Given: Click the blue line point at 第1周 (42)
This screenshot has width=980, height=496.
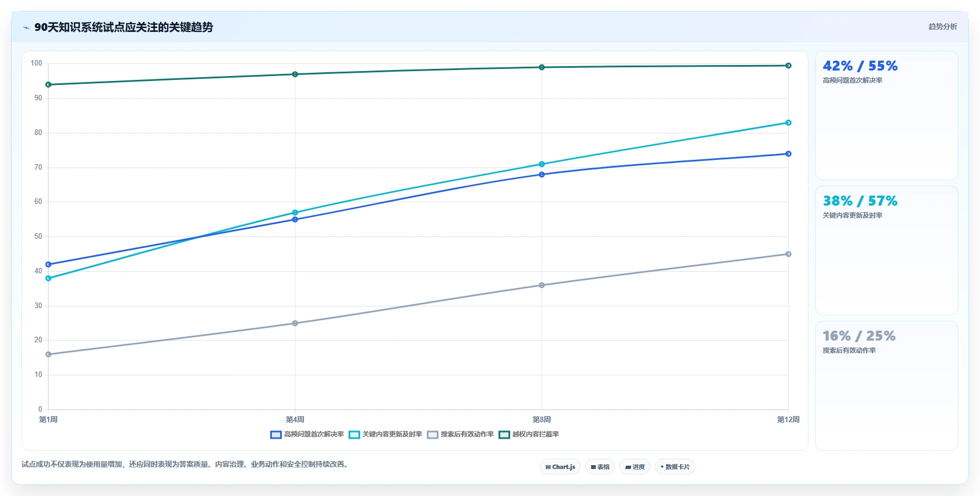Looking at the screenshot, I should pyautogui.click(x=49, y=265).
